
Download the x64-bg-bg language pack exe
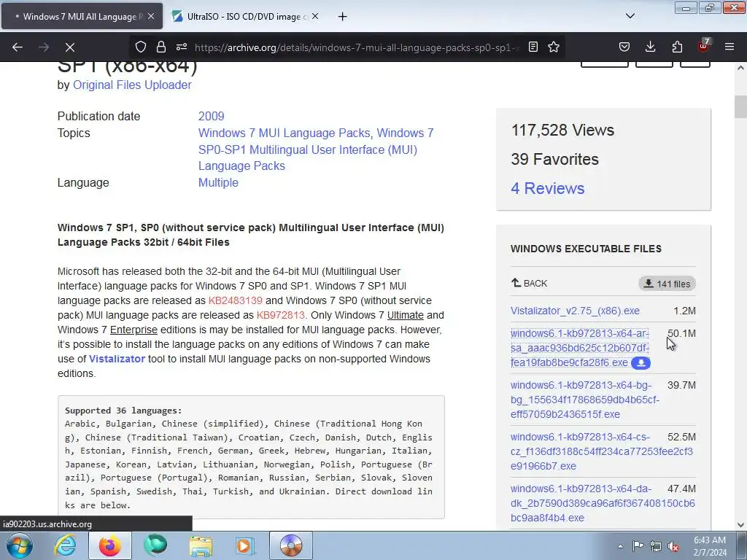click(x=585, y=400)
